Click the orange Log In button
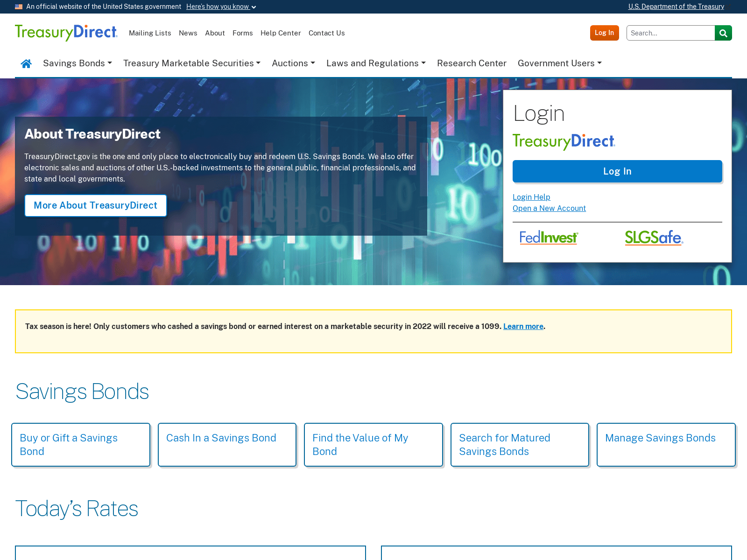 click(x=604, y=33)
